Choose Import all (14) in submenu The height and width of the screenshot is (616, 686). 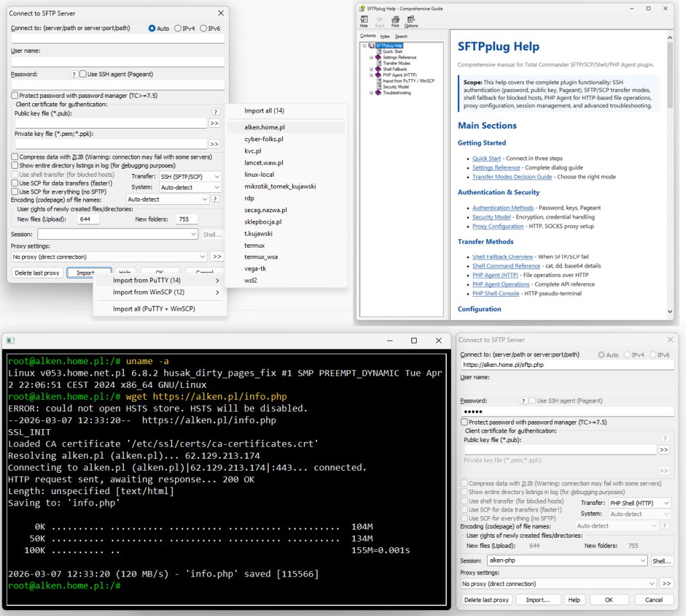click(286, 110)
